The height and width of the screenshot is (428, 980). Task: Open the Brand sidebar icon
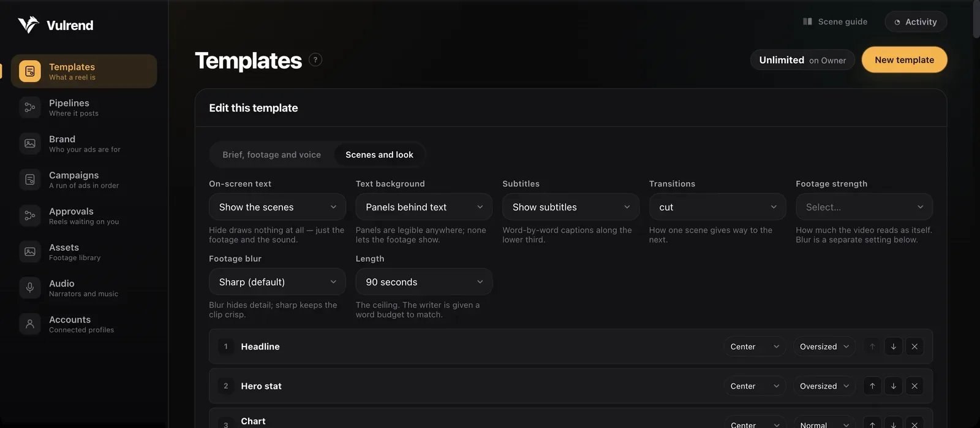[30, 143]
